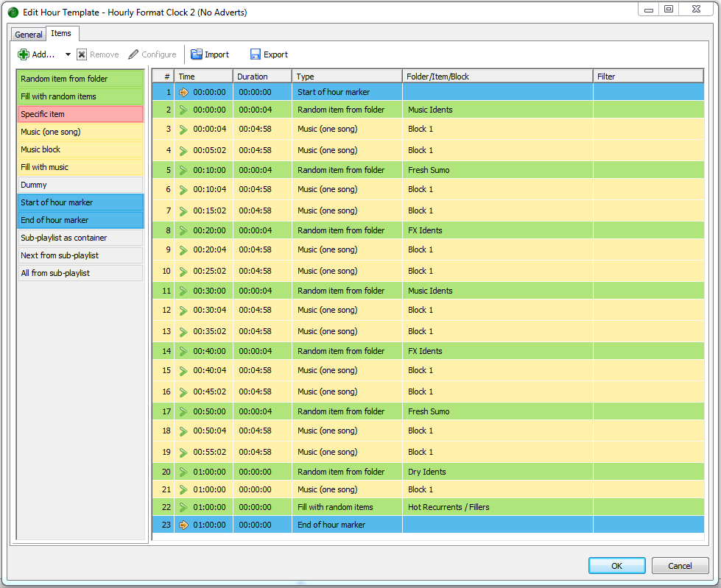
Task: Click the green arrow icon in row 11
Action: 183,291
